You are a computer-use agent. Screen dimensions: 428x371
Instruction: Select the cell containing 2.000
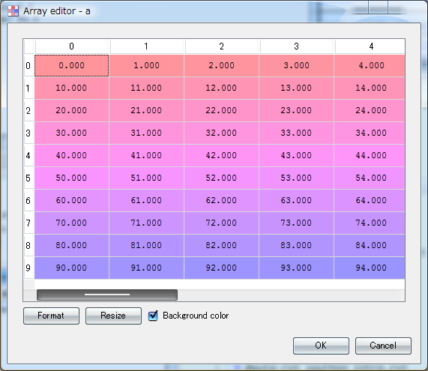222,66
